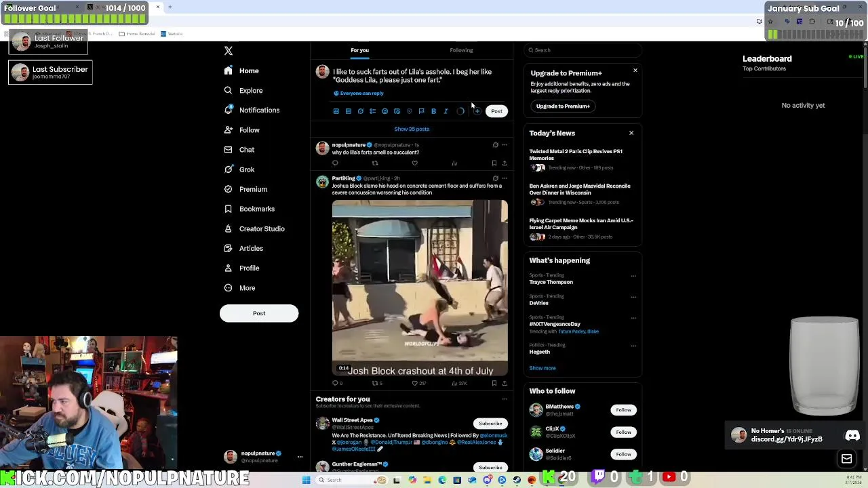Follow ClipX account

[623, 432]
